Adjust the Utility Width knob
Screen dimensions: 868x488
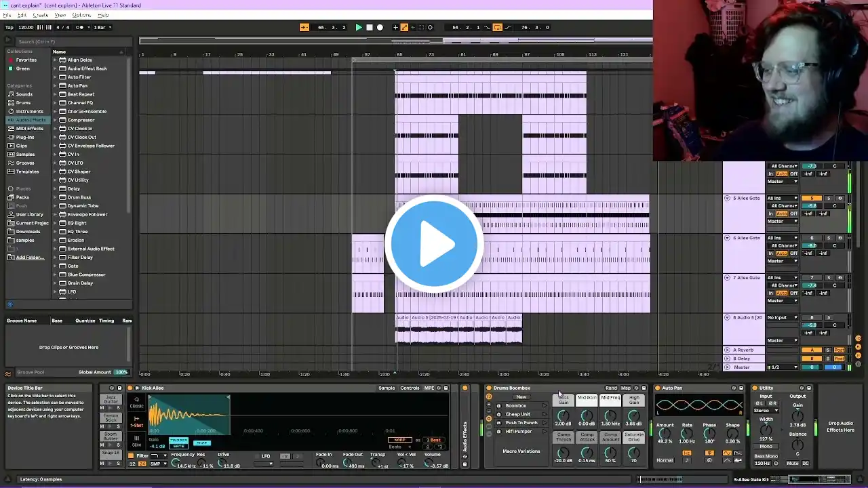[766, 429]
